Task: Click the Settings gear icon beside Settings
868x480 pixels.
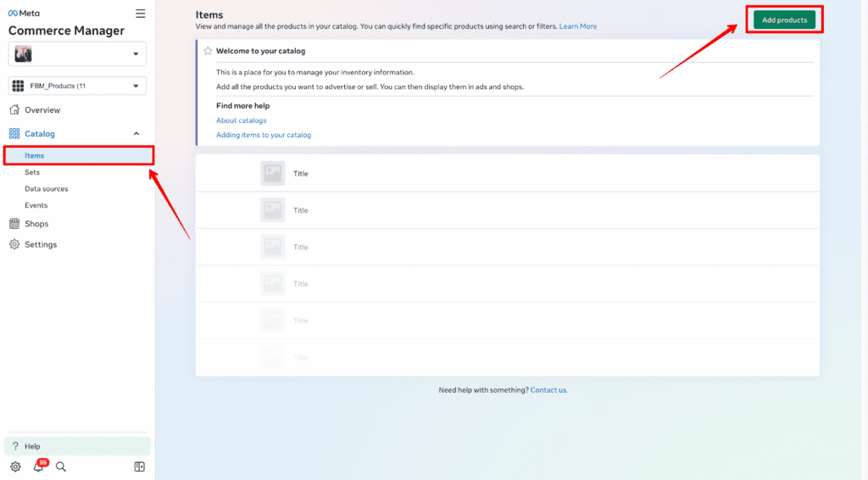Action: [x=14, y=244]
